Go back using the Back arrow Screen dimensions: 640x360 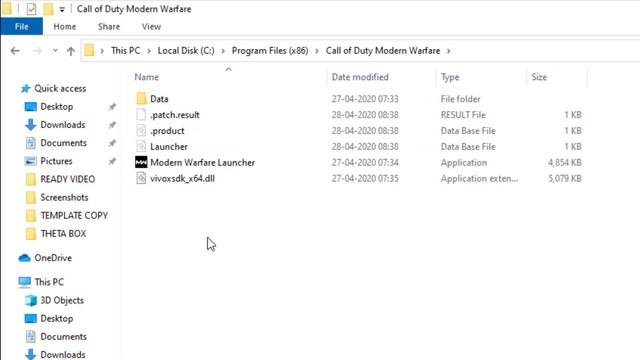coord(15,51)
